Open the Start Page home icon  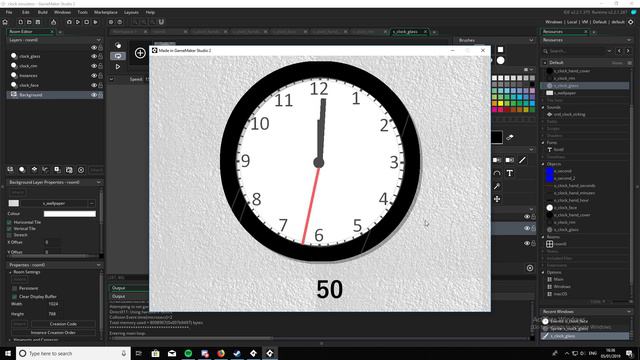point(5,22)
